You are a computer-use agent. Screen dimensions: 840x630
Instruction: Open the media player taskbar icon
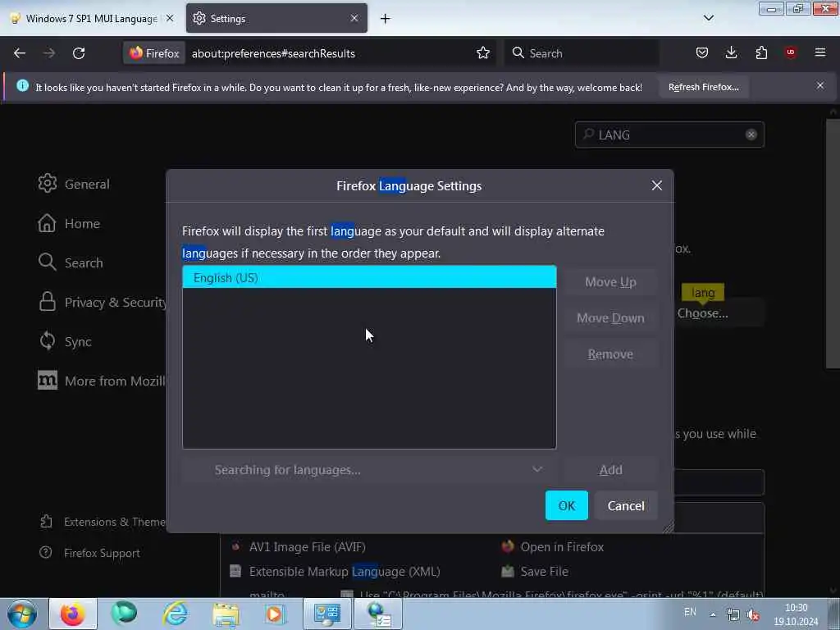pos(276,614)
